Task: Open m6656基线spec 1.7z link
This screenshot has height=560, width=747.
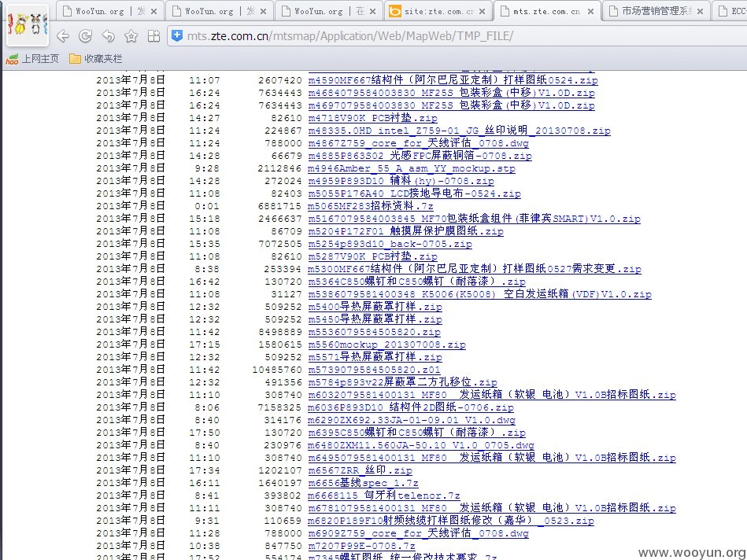Action: click(x=364, y=483)
